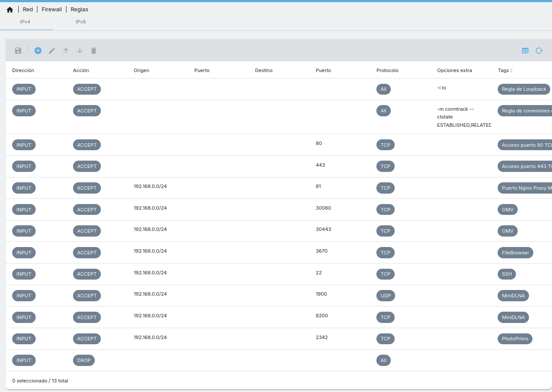
Task: Click the Edit pencil icon
Action: coord(52,50)
